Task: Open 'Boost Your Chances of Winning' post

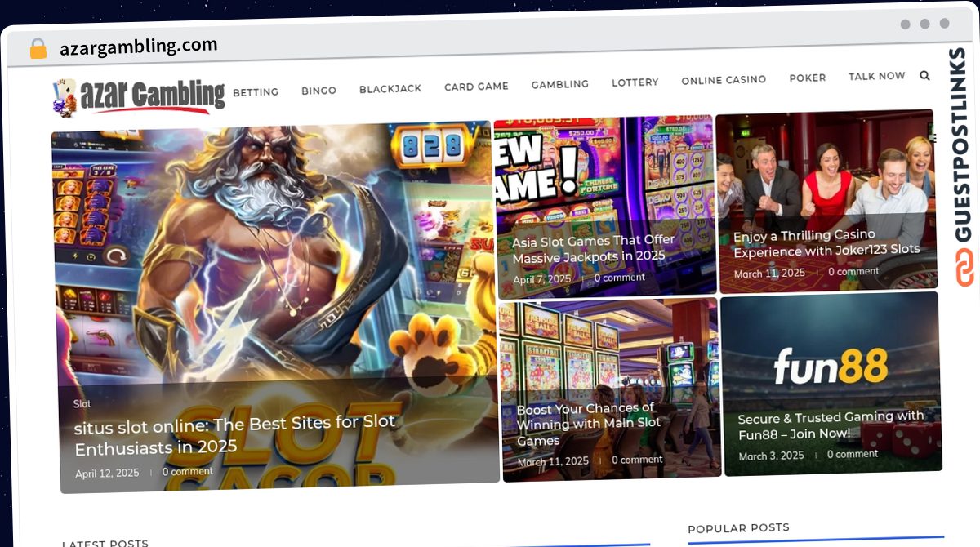Action: tap(589, 424)
